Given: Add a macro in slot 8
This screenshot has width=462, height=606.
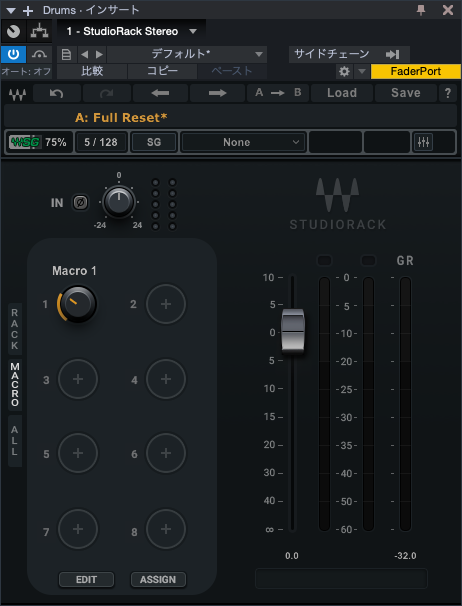Looking at the screenshot, I should (x=166, y=529).
